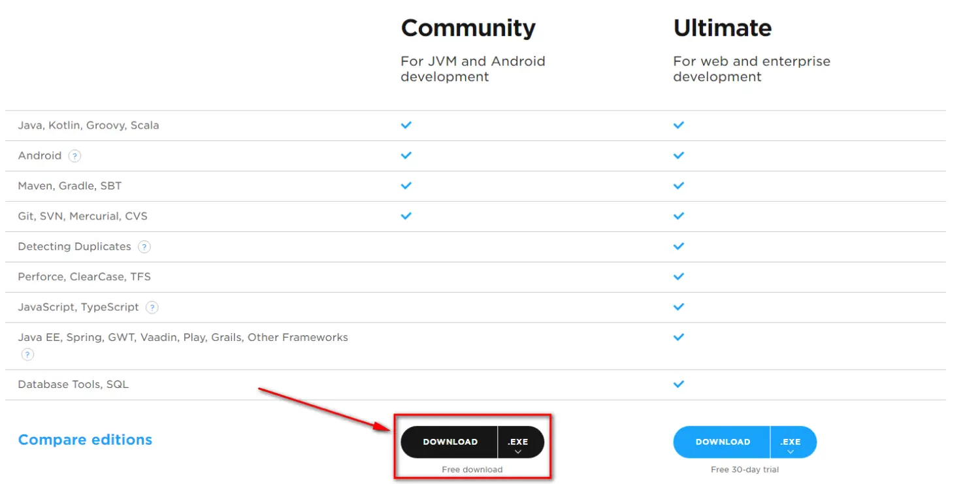Image resolution: width=980 pixels, height=484 pixels.
Task: Select Ultimate checkmark in Java EE row
Action: (x=679, y=337)
